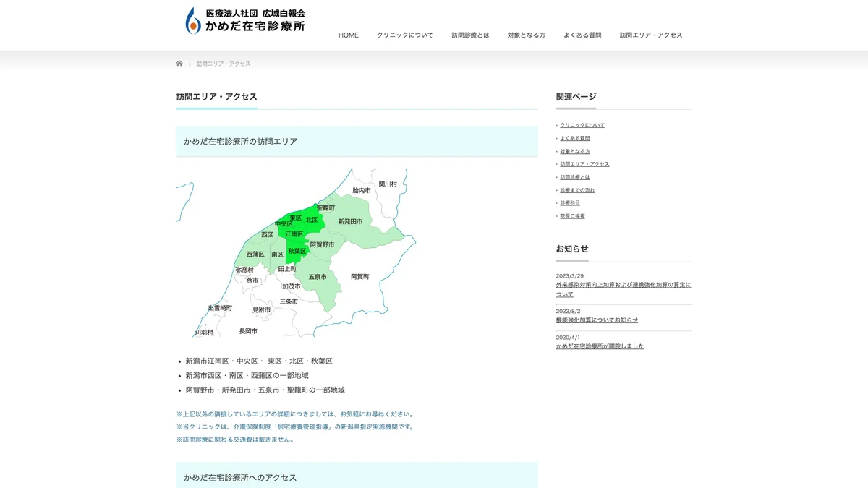868x488 pixels.
Task: Click 胎内市 label on the map
Action: pyautogui.click(x=362, y=190)
